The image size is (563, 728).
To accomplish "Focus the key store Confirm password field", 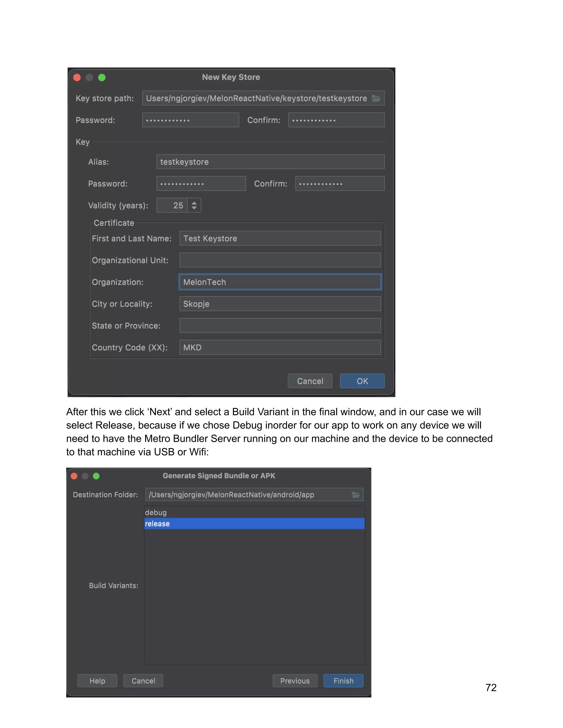I will (x=336, y=120).
